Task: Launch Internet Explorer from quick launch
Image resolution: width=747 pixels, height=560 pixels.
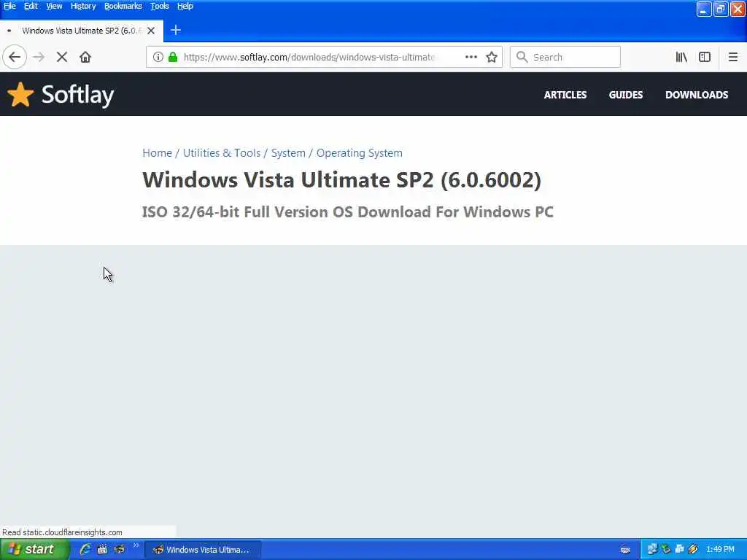Action: pos(85,550)
